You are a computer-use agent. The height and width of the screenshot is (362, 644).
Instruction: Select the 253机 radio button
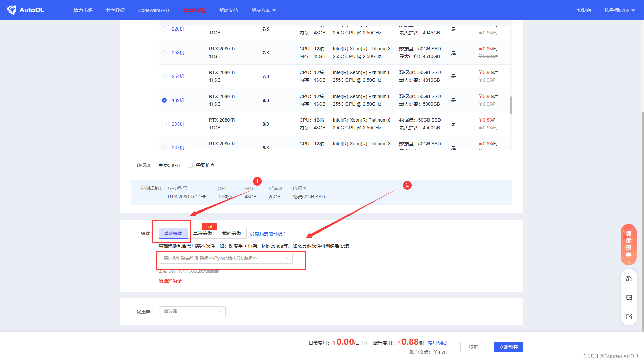click(164, 53)
